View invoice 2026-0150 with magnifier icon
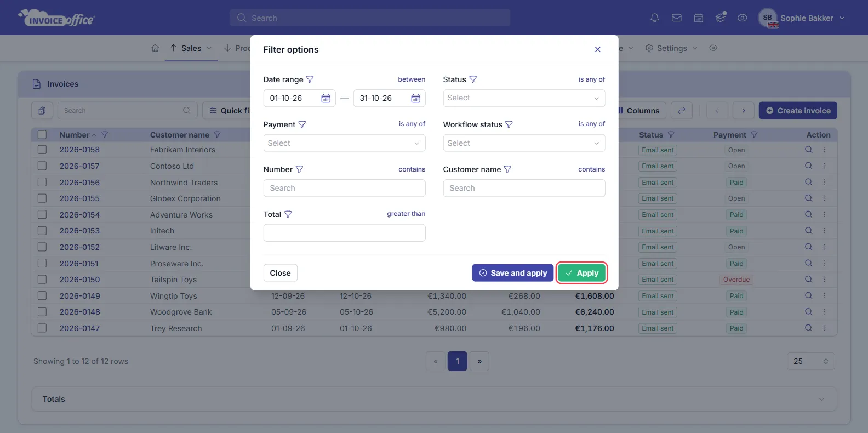868x433 pixels. click(808, 280)
